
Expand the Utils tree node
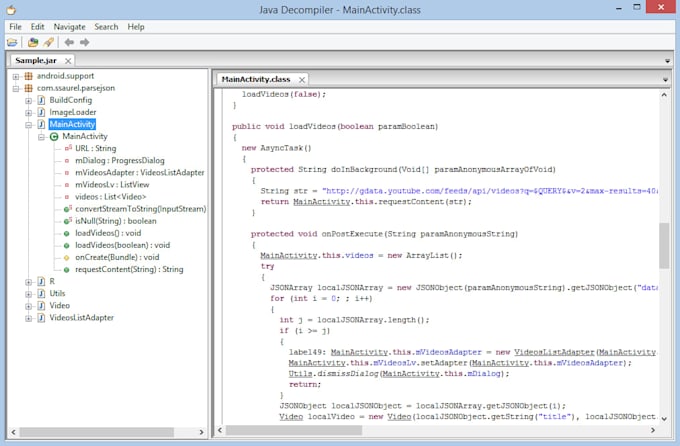(29, 294)
